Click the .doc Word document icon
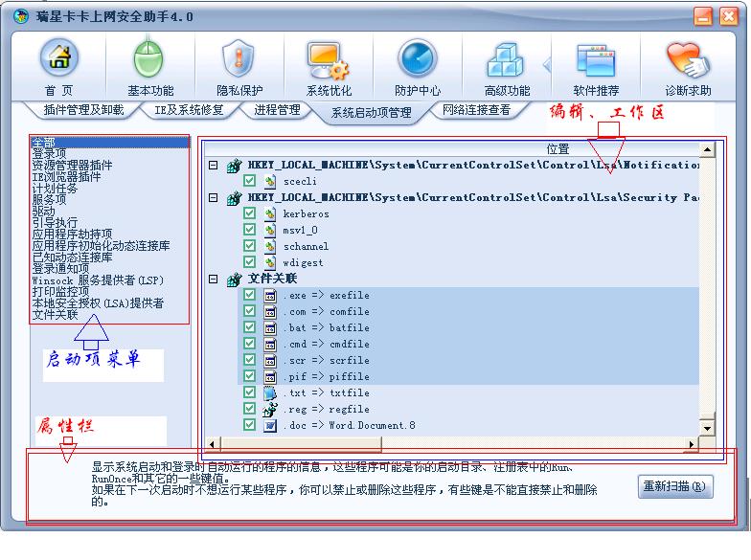The image size is (751, 560). (270, 425)
